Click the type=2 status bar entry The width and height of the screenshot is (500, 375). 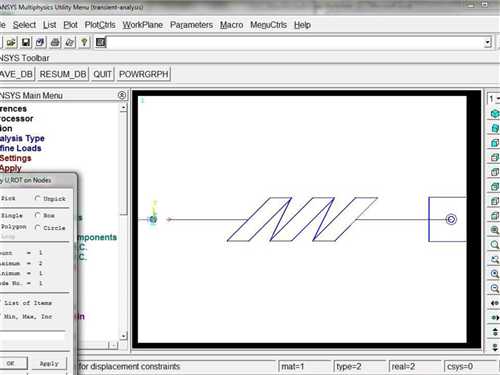click(360, 367)
